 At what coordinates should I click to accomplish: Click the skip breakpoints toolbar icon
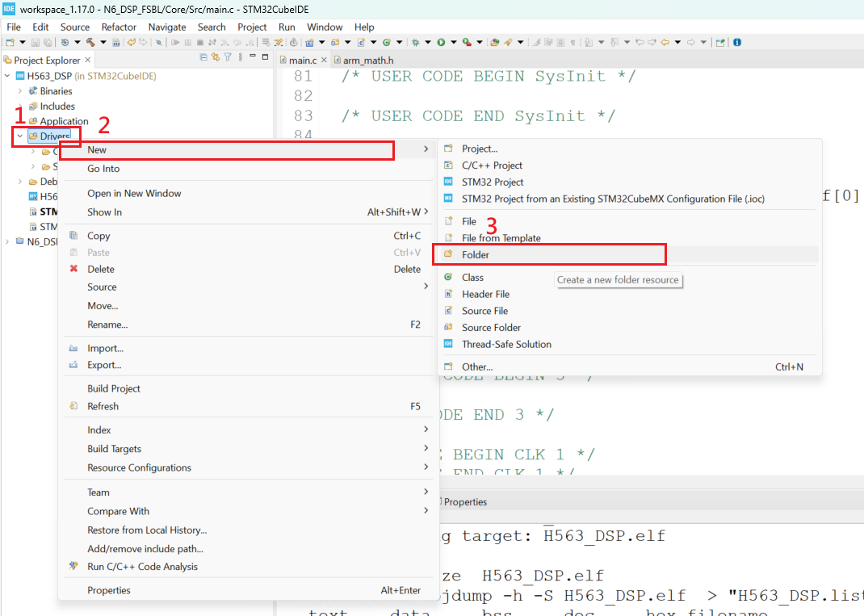(158, 43)
